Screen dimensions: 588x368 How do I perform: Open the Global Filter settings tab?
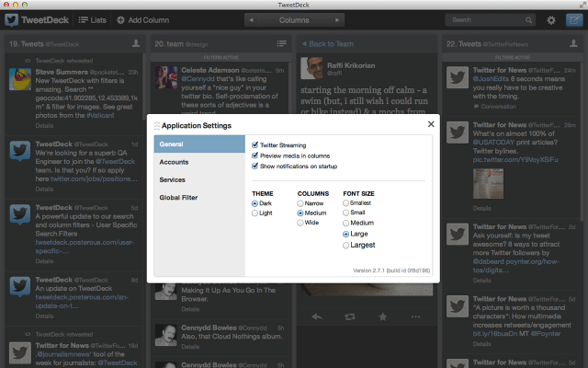click(x=199, y=198)
